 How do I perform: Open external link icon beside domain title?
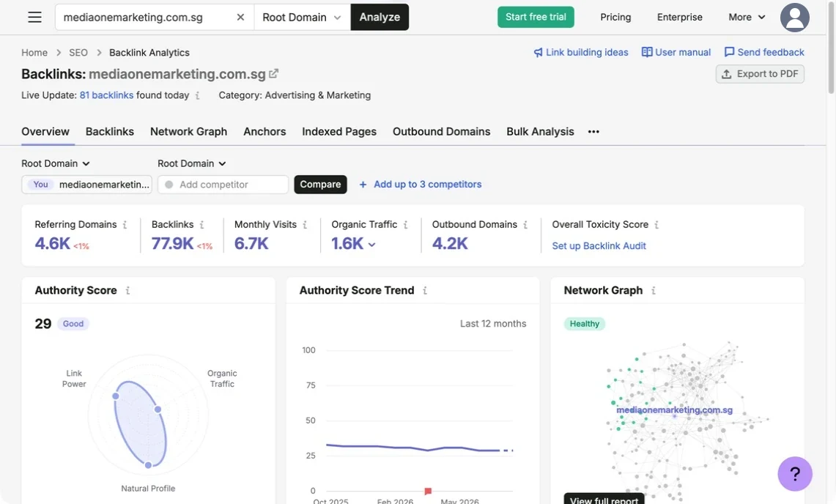[273, 73]
